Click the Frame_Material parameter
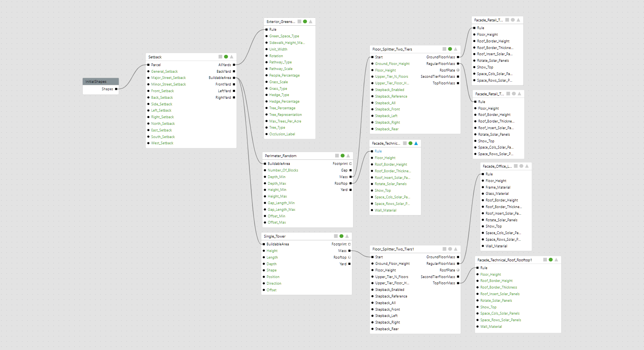 (x=498, y=187)
